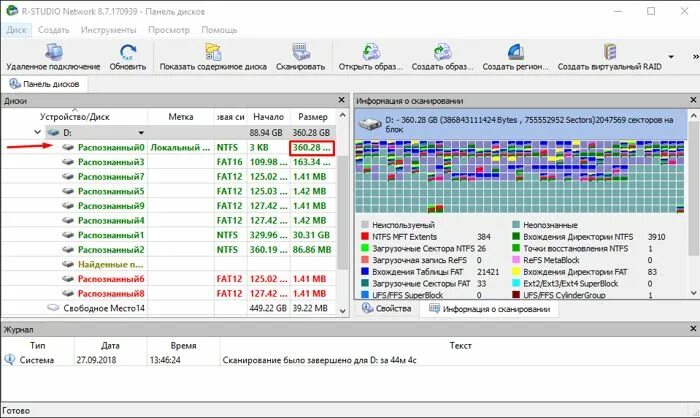The height and width of the screenshot is (418, 700).
Task: Click disk icon beside Распознанный0
Action: point(68,147)
